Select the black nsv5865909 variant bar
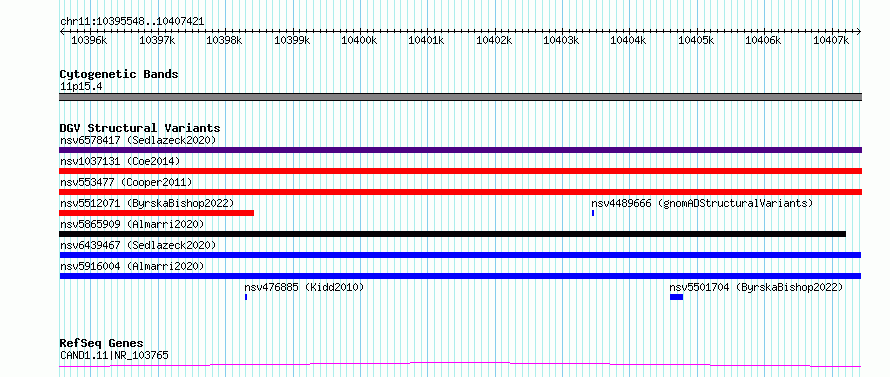The width and height of the screenshot is (890, 377). (452, 234)
